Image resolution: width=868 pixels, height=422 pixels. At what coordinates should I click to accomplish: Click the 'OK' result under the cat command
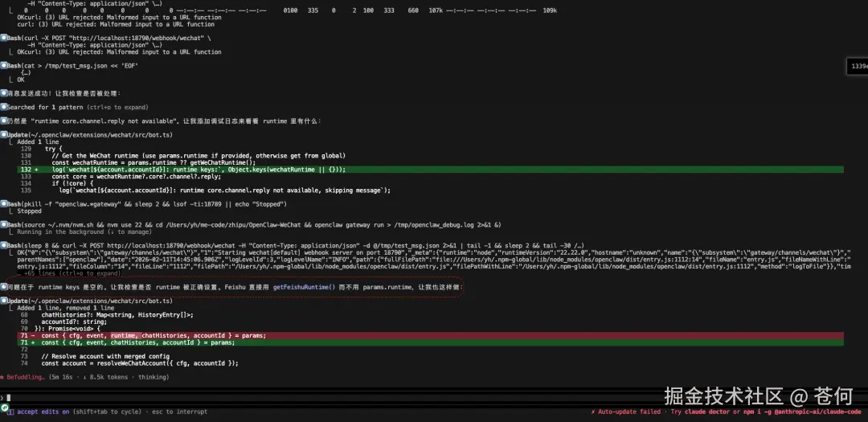click(x=21, y=80)
